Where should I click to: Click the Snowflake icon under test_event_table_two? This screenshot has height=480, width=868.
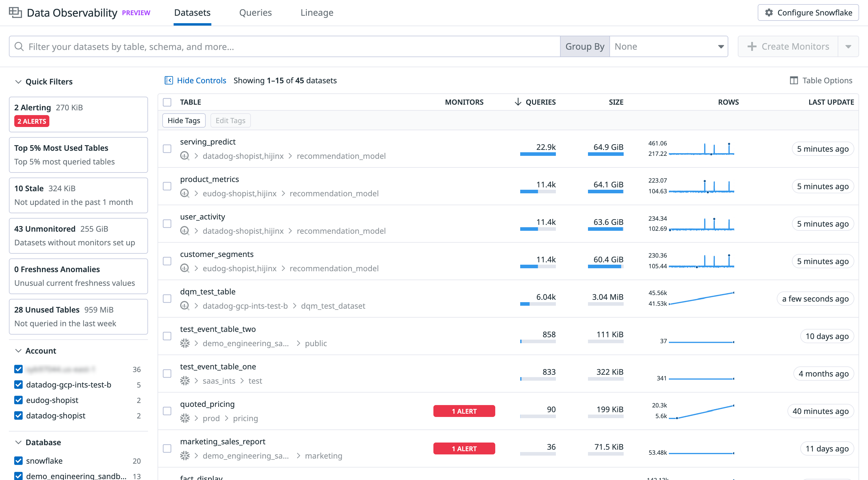tap(185, 343)
